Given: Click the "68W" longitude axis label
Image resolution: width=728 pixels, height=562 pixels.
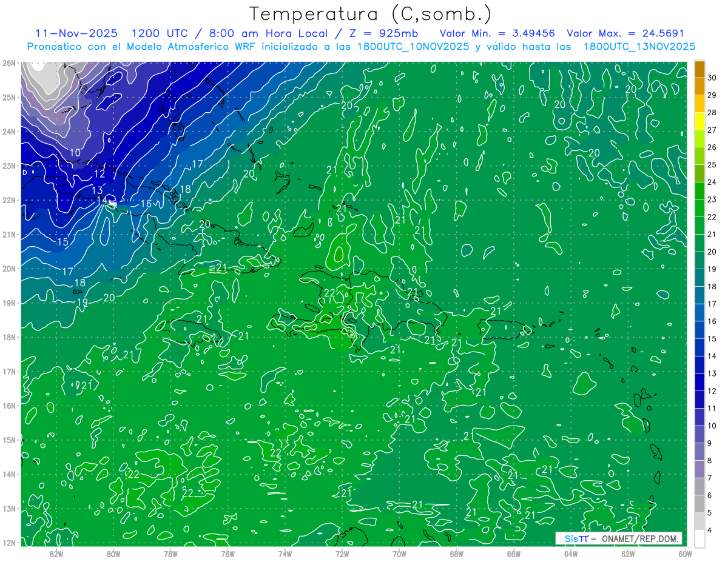Looking at the screenshot, I should 457,554.
